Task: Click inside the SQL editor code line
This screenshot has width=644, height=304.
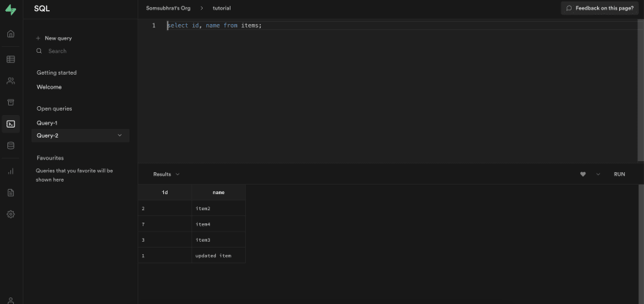Action: click(x=214, y=26)
